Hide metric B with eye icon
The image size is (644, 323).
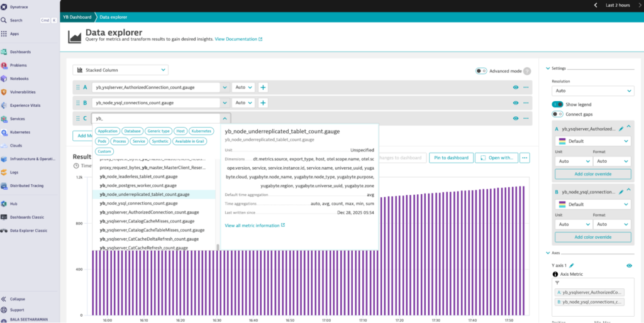click(x=516, y=103)
